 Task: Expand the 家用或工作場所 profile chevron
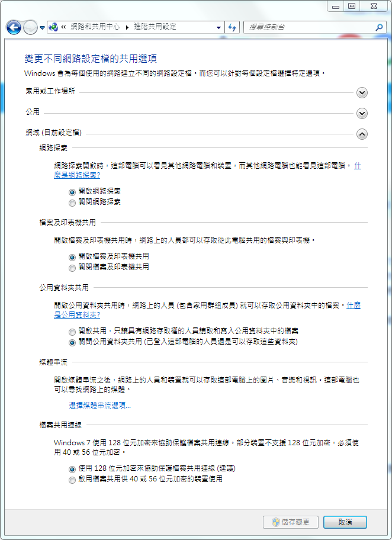362,92
